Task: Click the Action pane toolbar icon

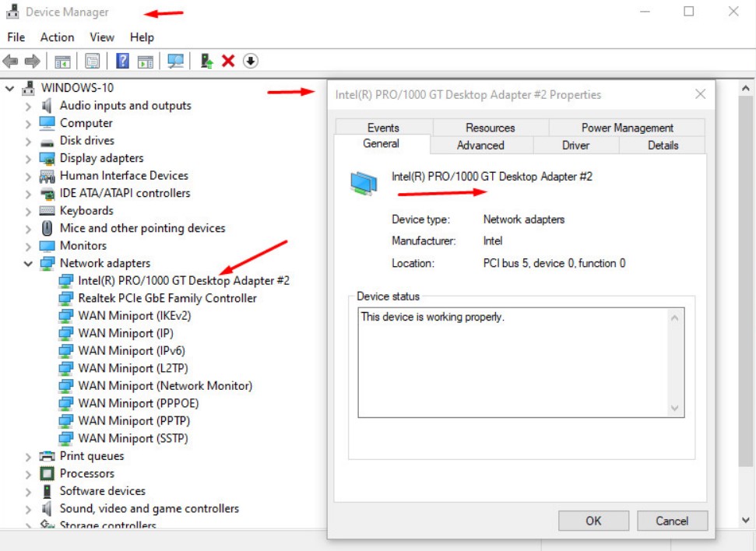Action: click(x=145, y=61)
